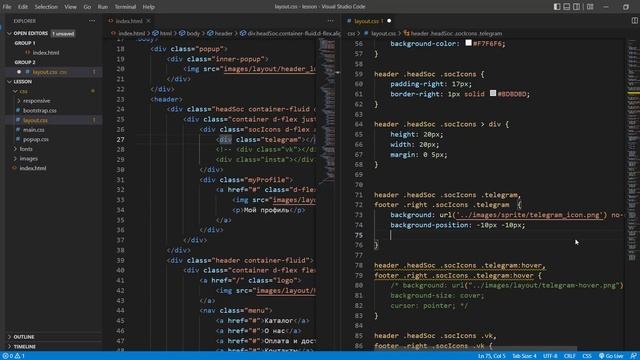Open the Terminal menu
Screen dimensions: 640x360
click(x=125, y=7)
